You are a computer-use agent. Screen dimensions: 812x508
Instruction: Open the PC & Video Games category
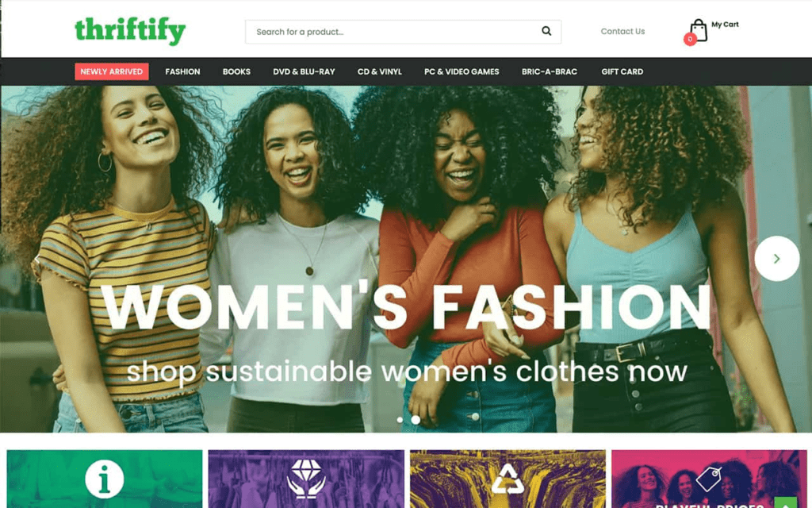click(462, 71)
